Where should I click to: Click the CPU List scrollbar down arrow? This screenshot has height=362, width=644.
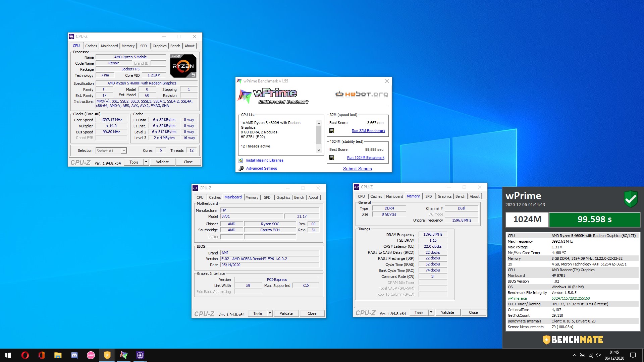point(319,150)
